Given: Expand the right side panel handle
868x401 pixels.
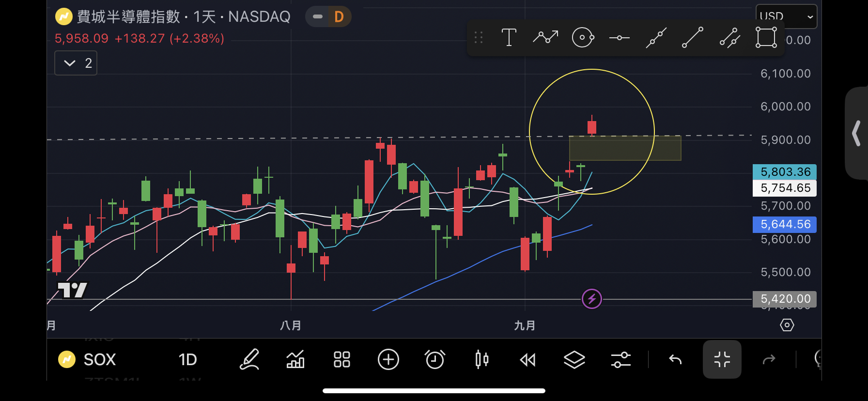Looking at the screenshot, I should 856,133.
